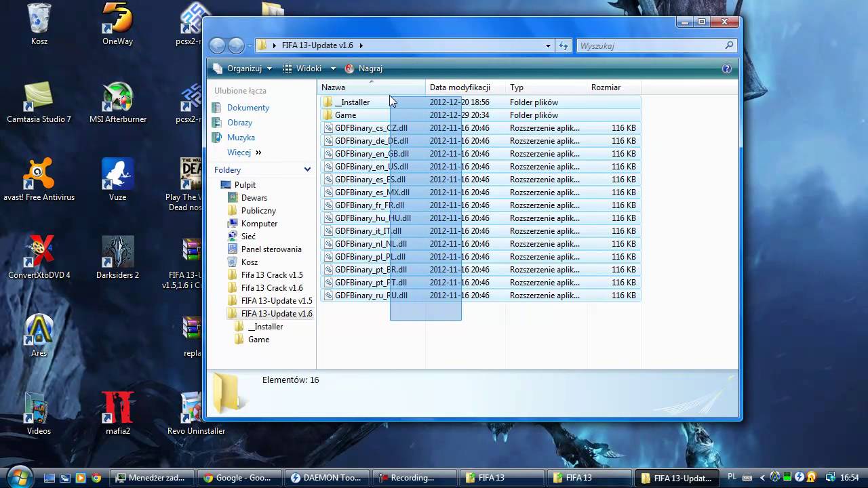This screenshot has width=868, height=488.
Task: Sort files by the Rozmiar column header
Action: tap(606, 87)
